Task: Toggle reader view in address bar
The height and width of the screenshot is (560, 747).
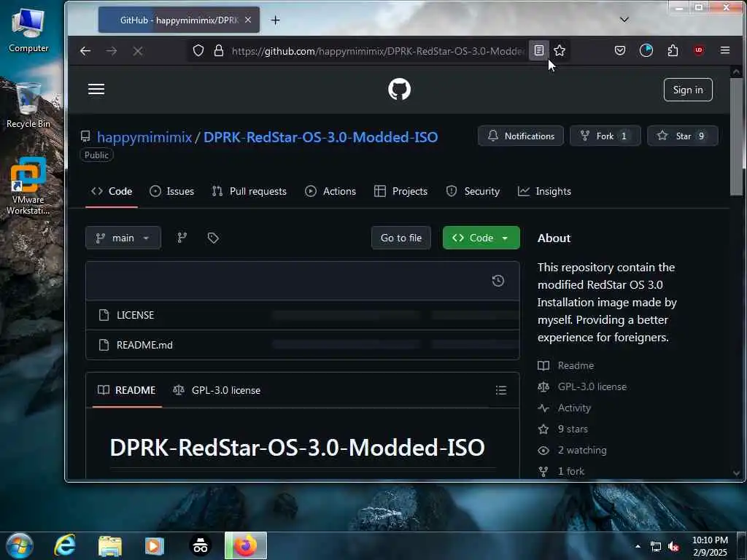Action: [x=539, y=50]
